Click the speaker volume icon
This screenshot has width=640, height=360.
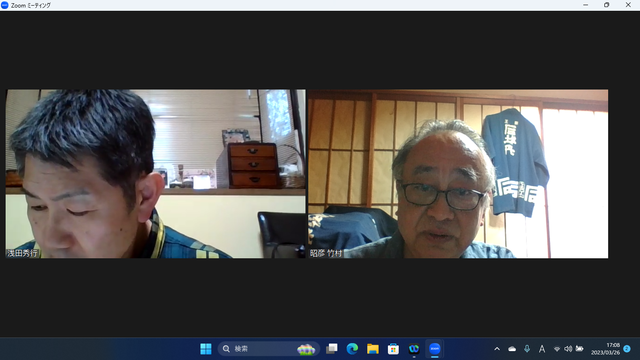point(568,349)
